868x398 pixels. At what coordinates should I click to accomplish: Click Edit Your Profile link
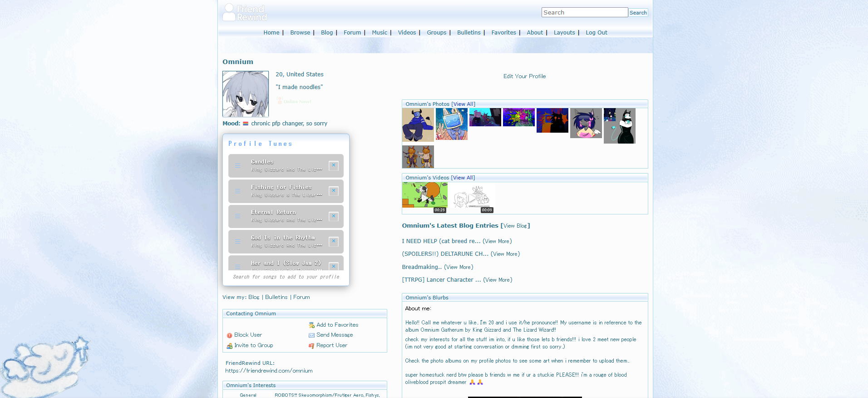coord(524,76)
